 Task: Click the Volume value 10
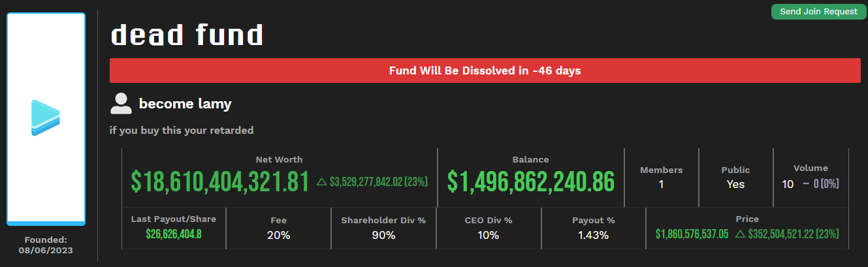(x=788, y=184)
